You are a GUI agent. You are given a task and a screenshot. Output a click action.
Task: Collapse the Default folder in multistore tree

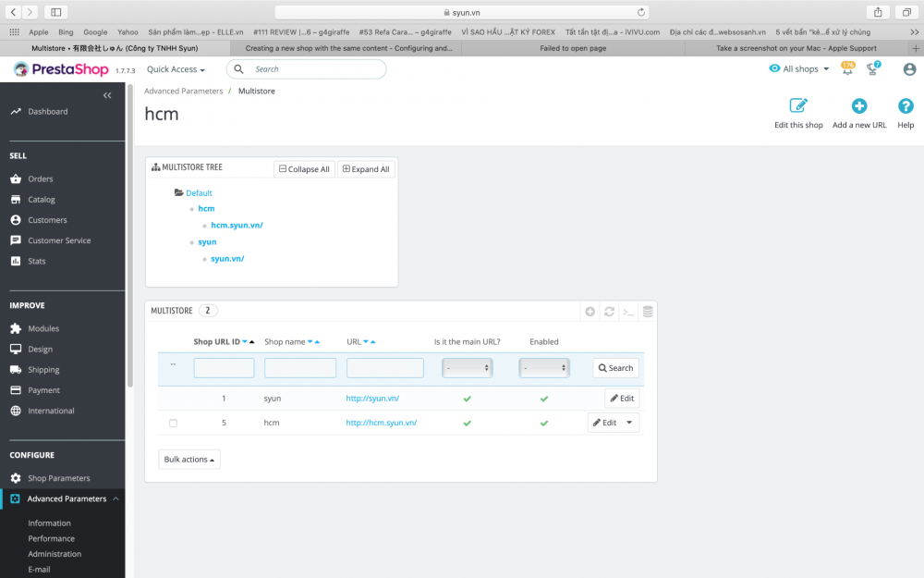pyautogui.click(x=178, y=193)
